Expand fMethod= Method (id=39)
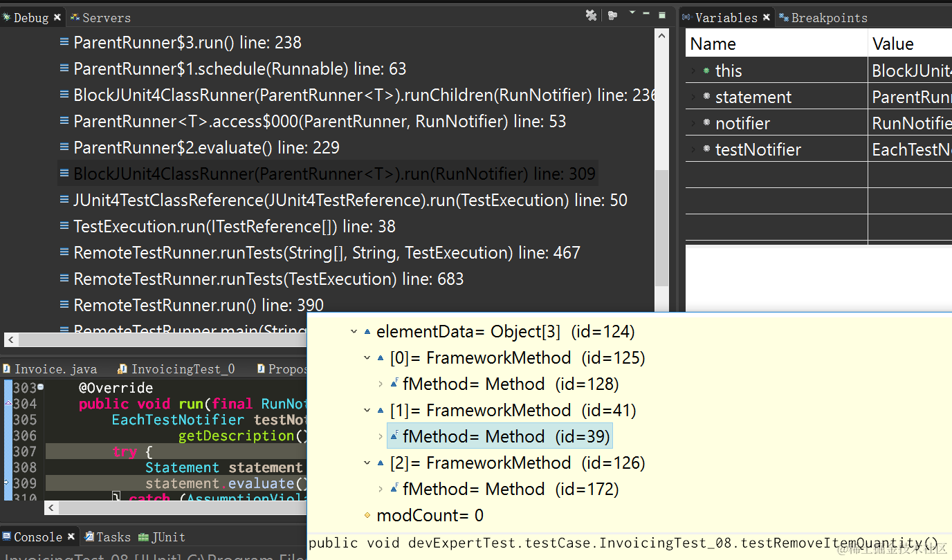Screen dimensions: 952x560 [x=381, y=437]
